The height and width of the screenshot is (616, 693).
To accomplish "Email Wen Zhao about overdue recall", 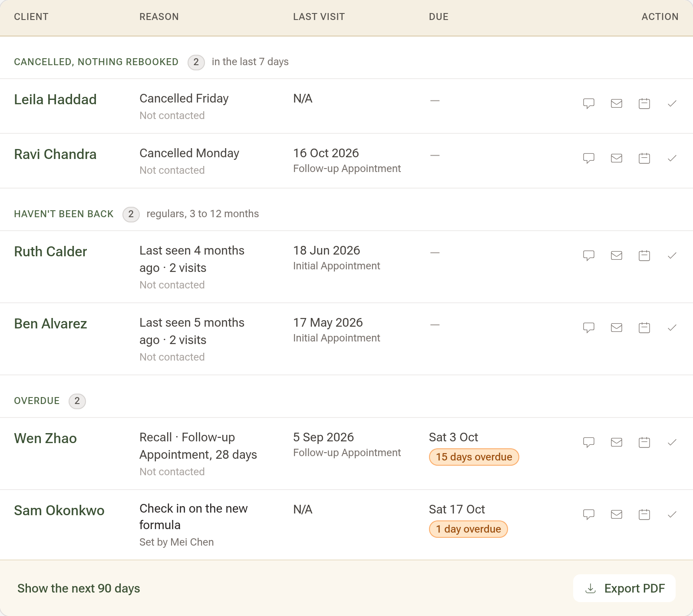I will [x=616, y=442].
